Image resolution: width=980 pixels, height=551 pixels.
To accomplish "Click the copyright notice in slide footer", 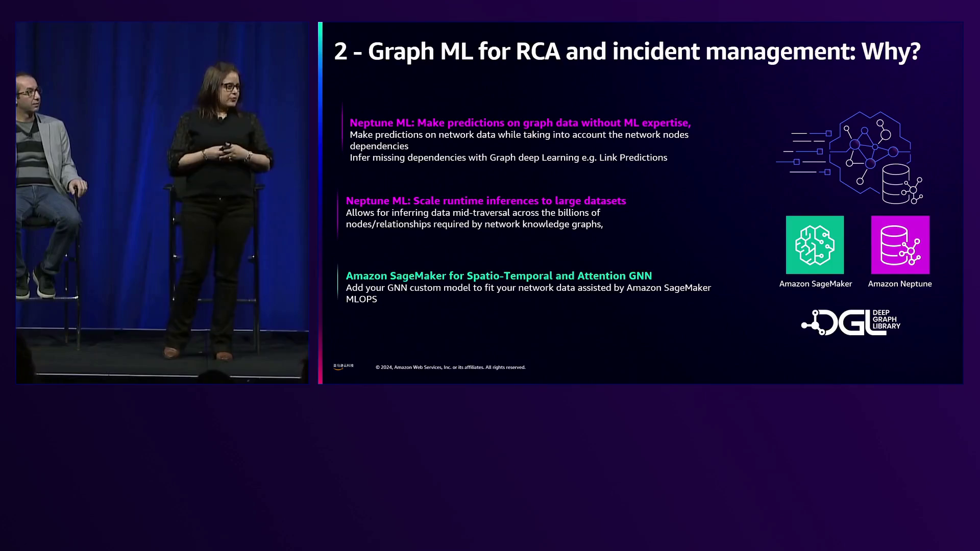I will coord(450,367).
